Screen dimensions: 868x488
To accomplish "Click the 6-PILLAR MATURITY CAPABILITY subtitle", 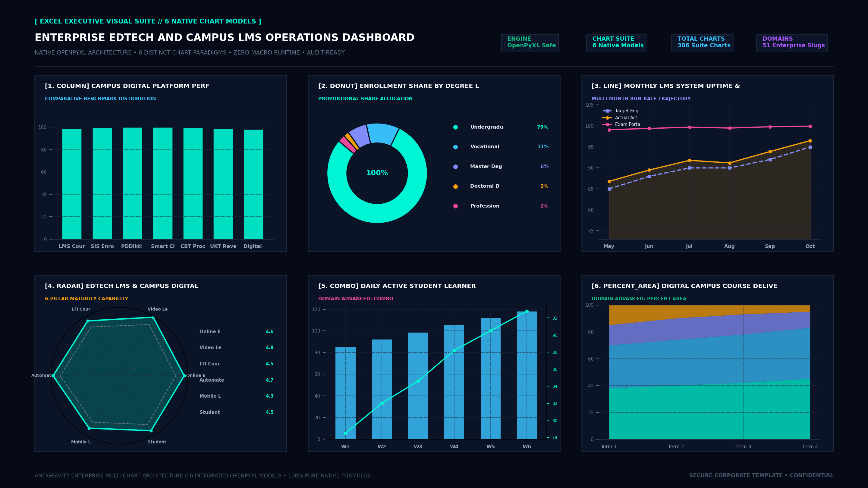I will pyautogui.click(x=86, y=299).
